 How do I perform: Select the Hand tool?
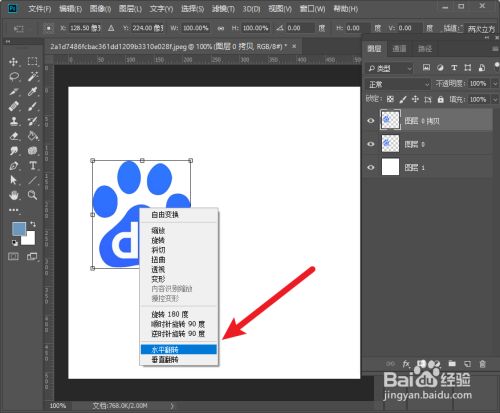(x=14, y=195)
